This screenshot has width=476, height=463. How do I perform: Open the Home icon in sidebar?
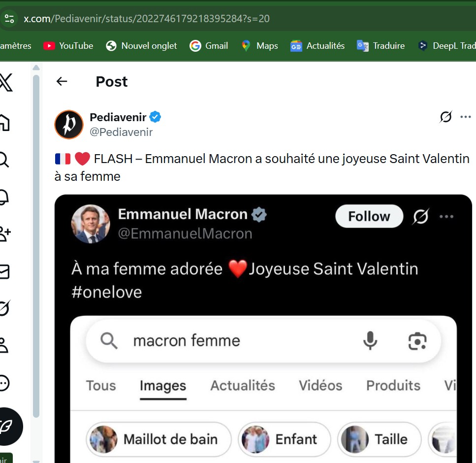click(4, 122)
